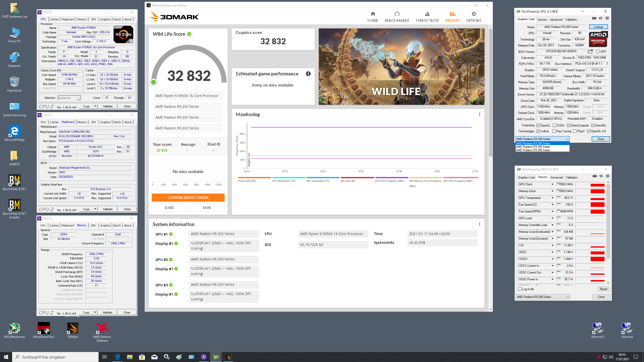Open System information three-dot menu
Image resolution: width=644 pixels, height=362 pixels.
479,224
